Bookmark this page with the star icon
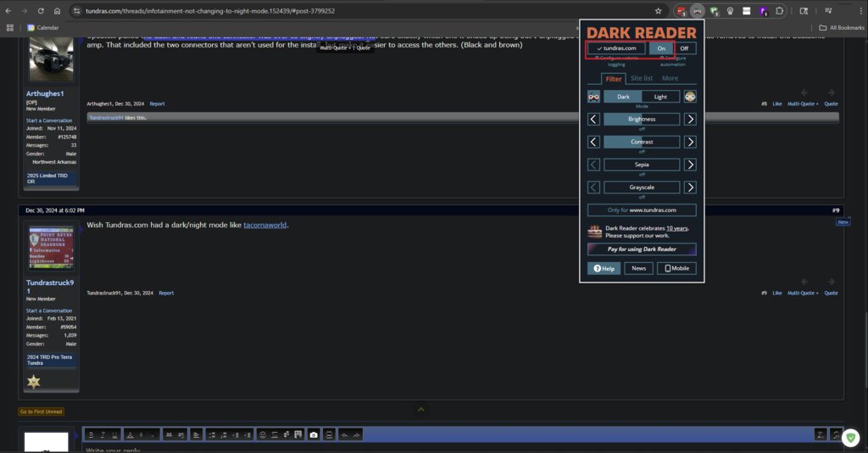 pyautogui.click(x=658, y=11)
